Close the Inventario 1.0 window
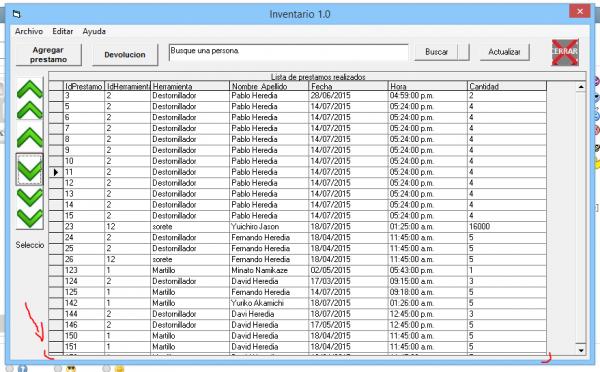 click(x=580, y=11)
